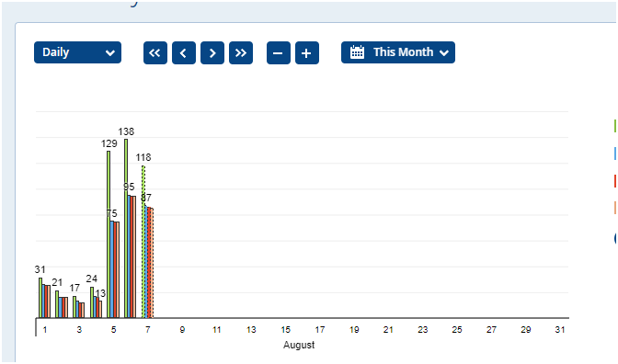
Task: Click the green bar labeled 21
Action: (57, 304)
